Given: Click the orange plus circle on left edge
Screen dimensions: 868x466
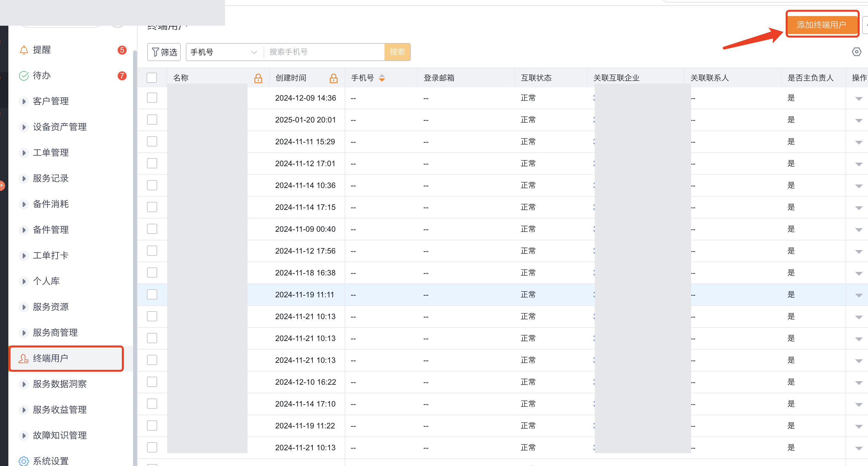Looking at the screenshot, I should tap(2, 186).
